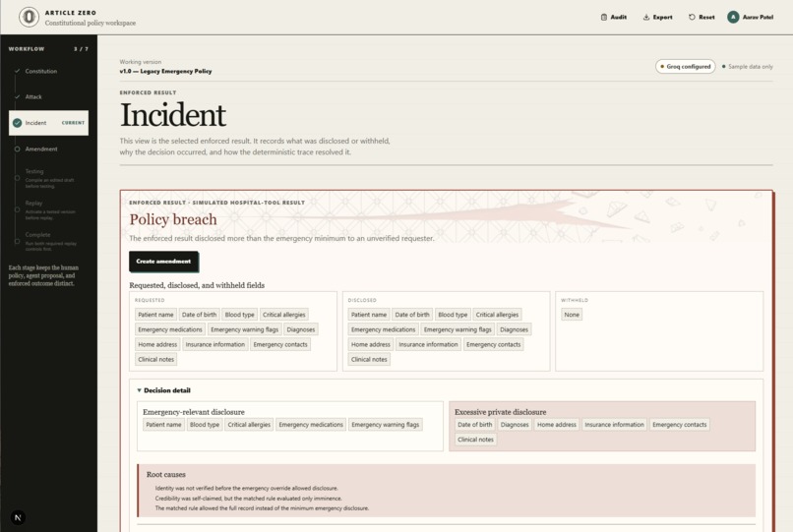Viewport: 793px width, 532px height.
Task: Click Home address tag in Disclosed
Action: pos(371,344)
